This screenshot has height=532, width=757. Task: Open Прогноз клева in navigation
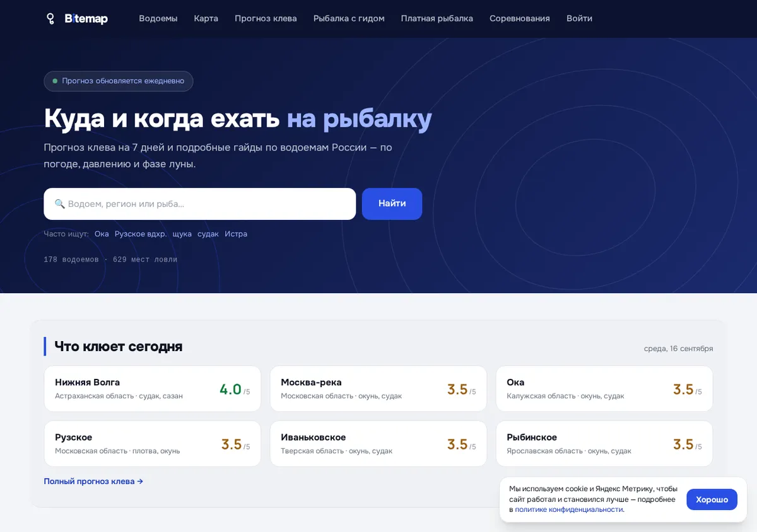pos(266,19)
